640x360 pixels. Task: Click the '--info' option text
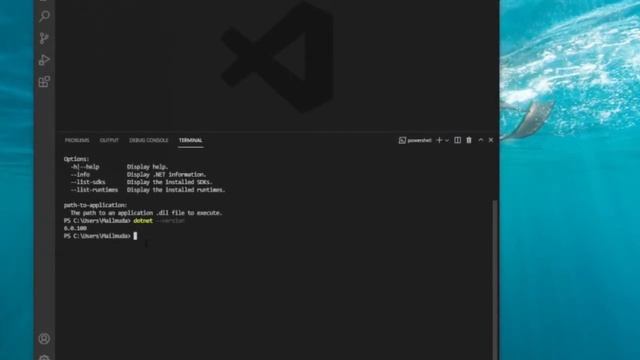coord(80,174)
